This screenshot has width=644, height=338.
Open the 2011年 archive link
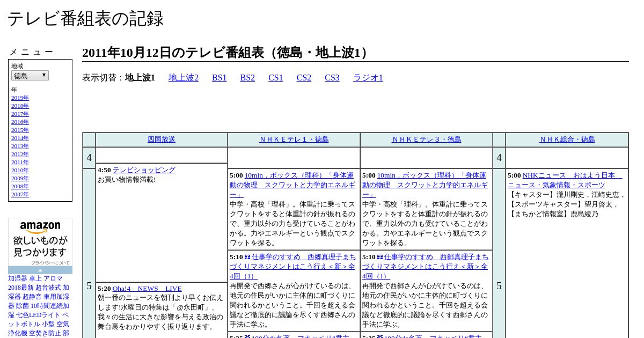pos(20,162)
